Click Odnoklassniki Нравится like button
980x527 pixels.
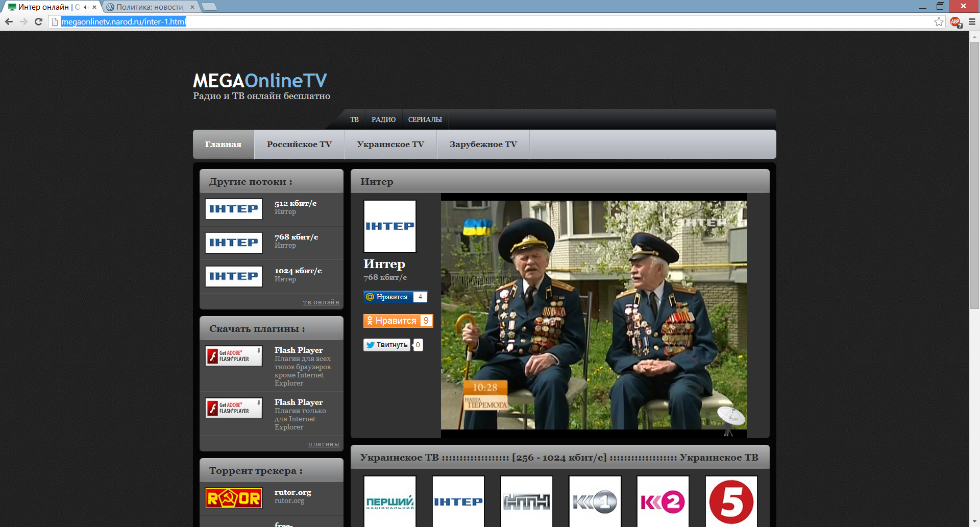(398, 321)
